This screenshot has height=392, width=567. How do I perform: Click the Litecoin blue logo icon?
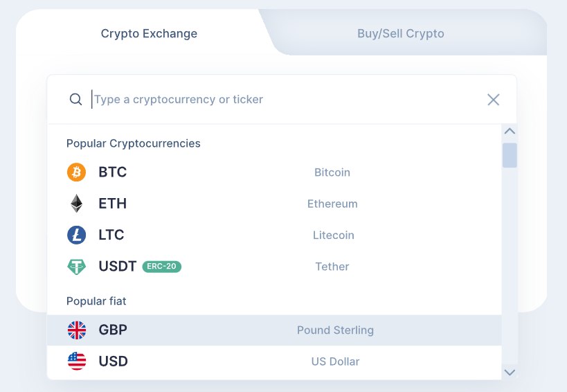76,235
